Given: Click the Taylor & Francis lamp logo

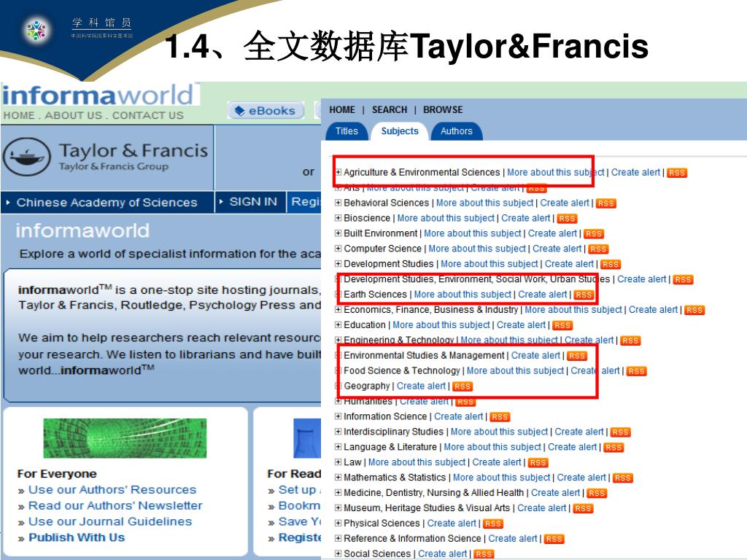Looking at the screenshot, I should [27, 157].
